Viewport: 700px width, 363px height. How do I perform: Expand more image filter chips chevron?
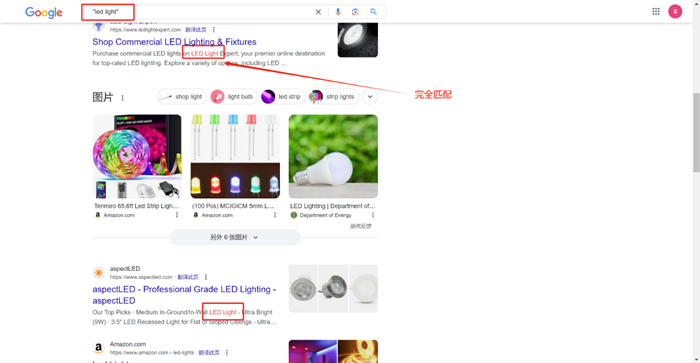370,97
